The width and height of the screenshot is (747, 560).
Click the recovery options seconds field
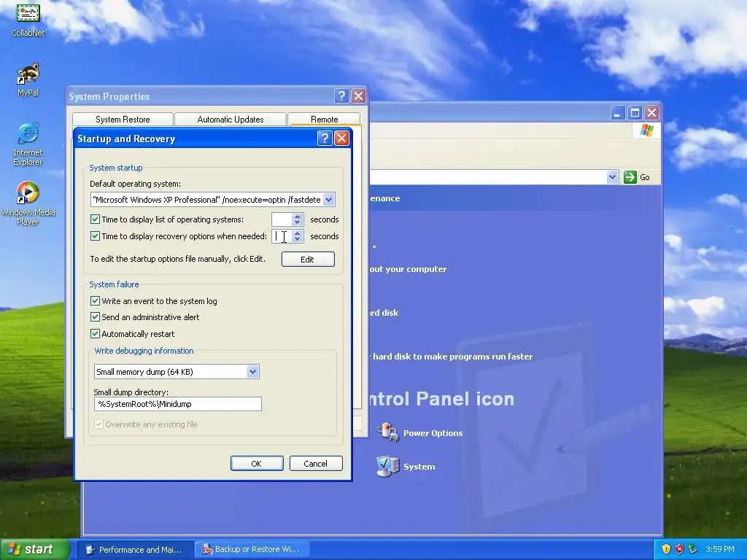point(282,236)
